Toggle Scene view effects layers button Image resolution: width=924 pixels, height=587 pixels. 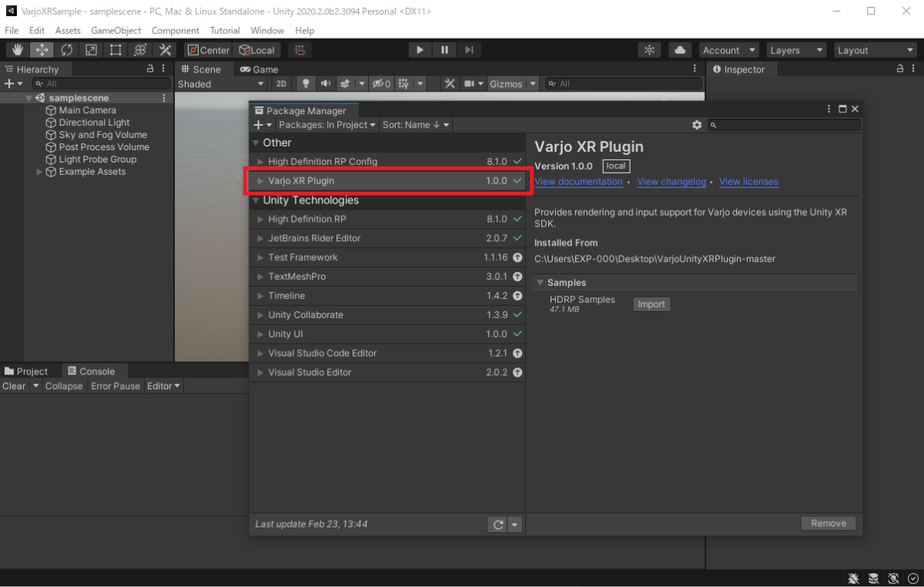pos(345,83)
